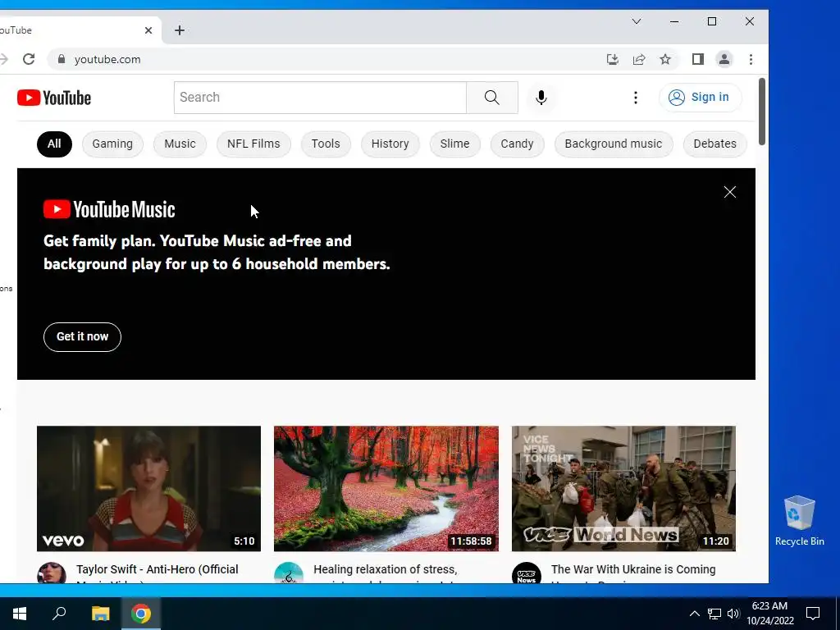Open YouTube settings three-dot menu

pos(636,98)
